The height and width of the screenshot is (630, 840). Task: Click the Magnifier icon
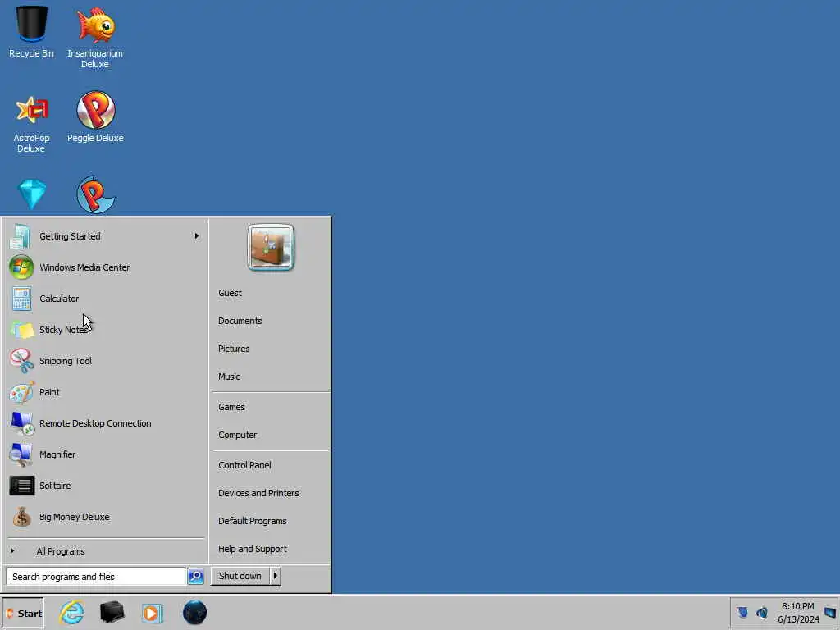(x=21, y=454)
